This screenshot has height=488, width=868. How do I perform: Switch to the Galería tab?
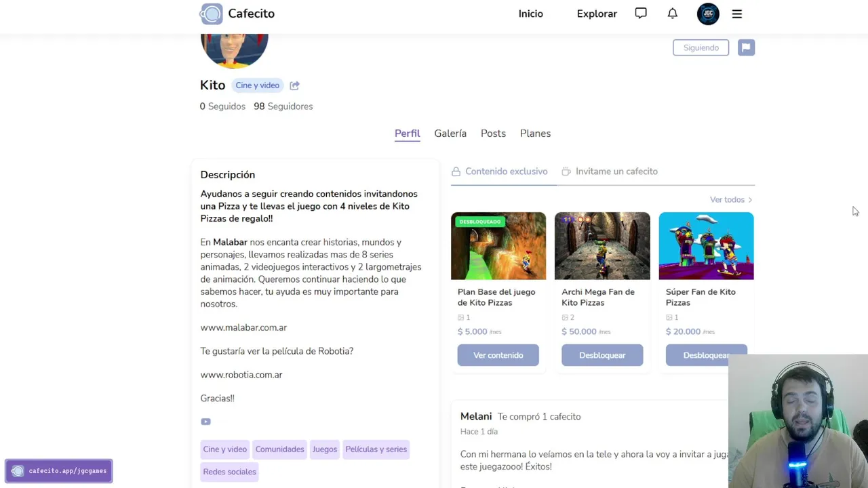coord(450,134)
